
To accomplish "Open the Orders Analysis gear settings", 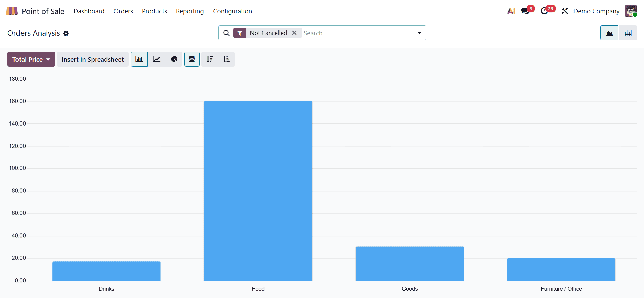I will point(66,33).
